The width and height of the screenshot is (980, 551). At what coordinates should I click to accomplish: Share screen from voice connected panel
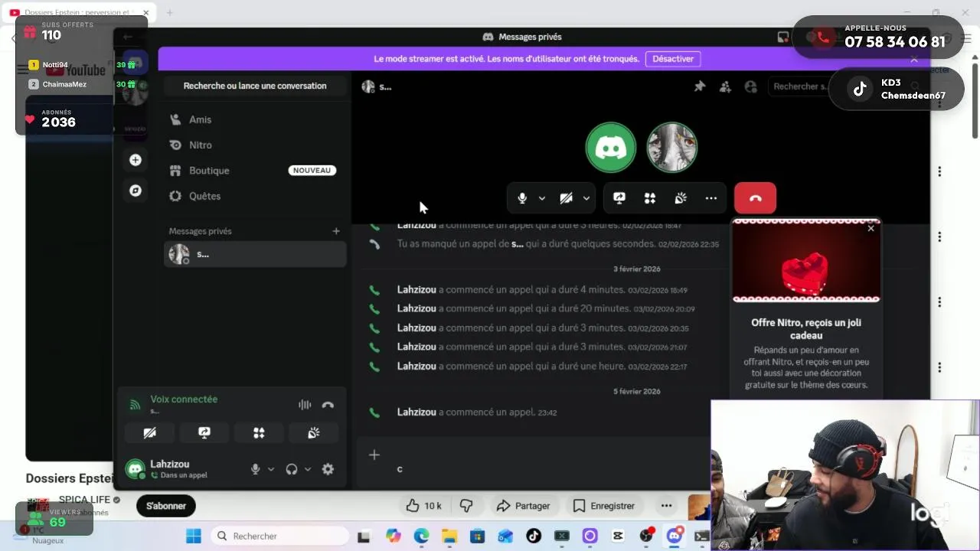coord(204,433)
